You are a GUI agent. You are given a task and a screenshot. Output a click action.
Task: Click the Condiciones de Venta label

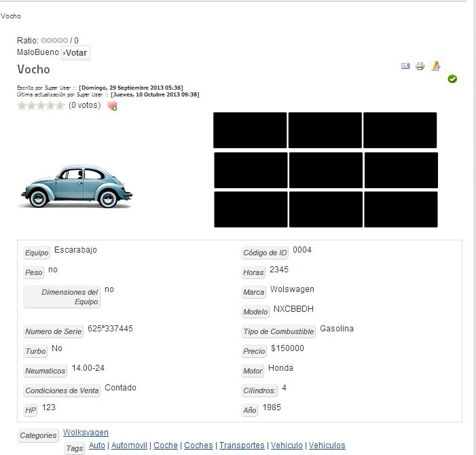(62, 390)
